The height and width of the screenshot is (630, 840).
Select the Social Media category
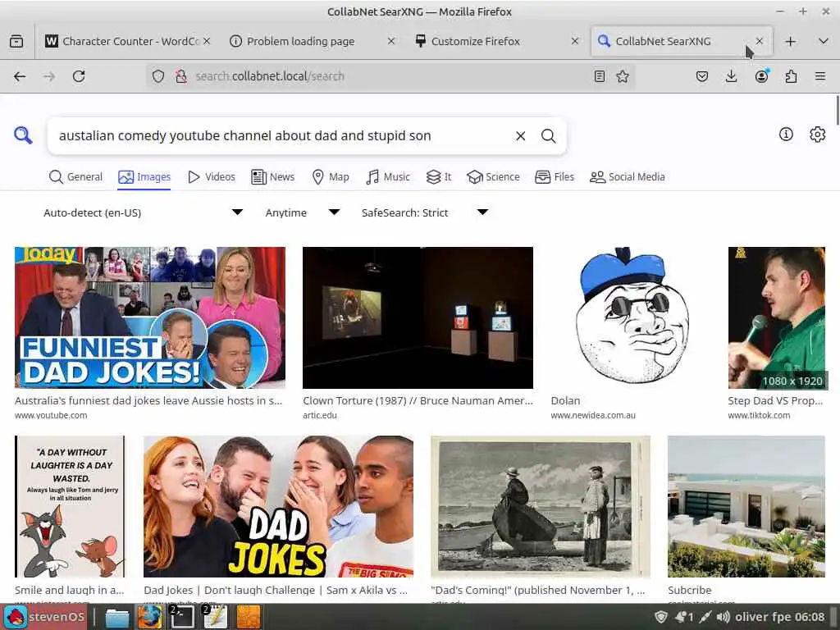[627, 177]
